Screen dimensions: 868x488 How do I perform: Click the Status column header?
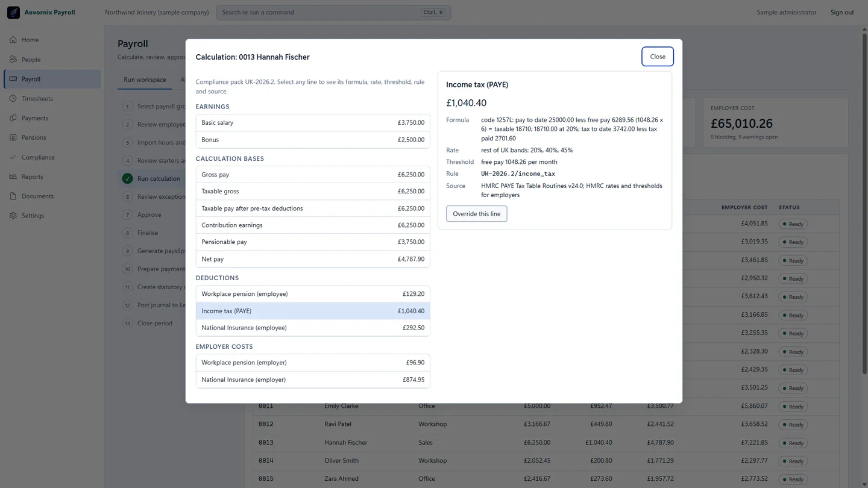click(x=789, y=207)
